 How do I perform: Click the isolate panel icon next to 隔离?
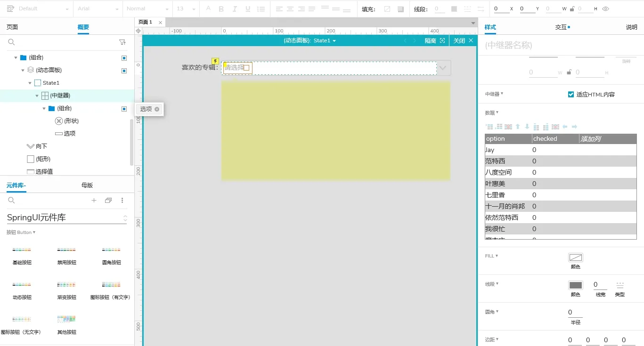click(x=442, y=41)
